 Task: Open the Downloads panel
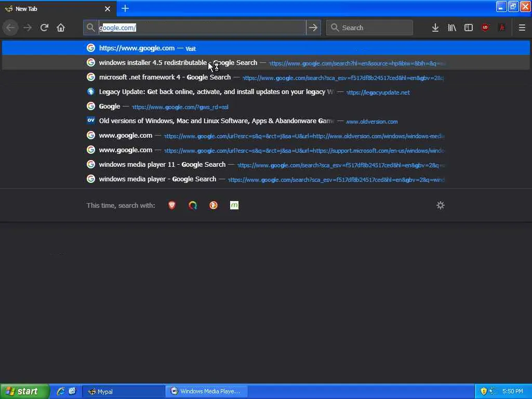435,28
